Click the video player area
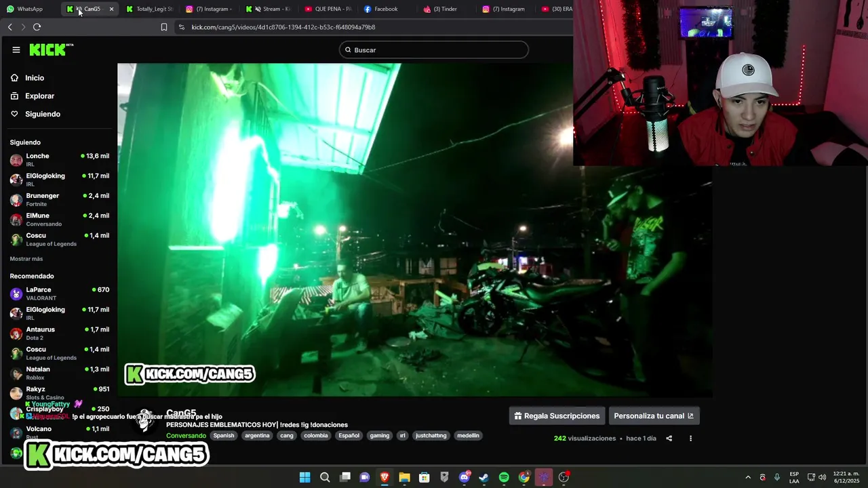The width and height of the screenshot is (868, 488). (x=414, y=230)
